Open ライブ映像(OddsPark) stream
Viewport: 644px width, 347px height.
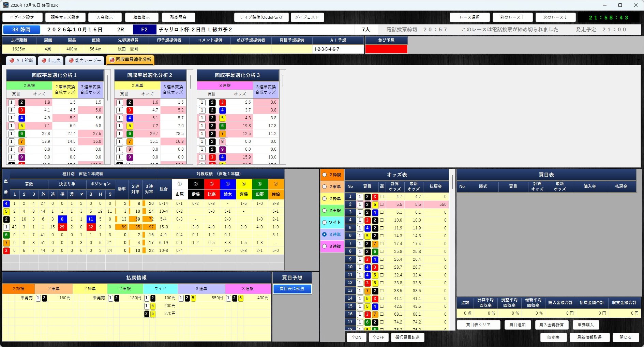(x=261, y=17)
